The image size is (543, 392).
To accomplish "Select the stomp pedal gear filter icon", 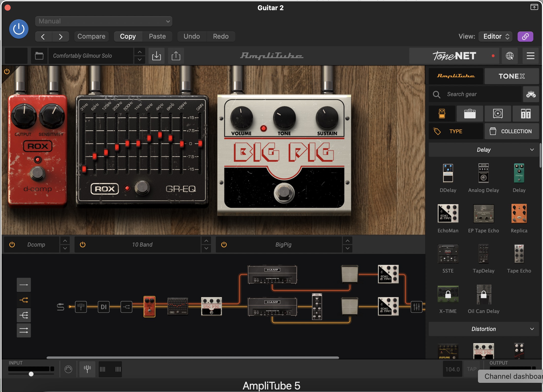I will coord(442,114).
